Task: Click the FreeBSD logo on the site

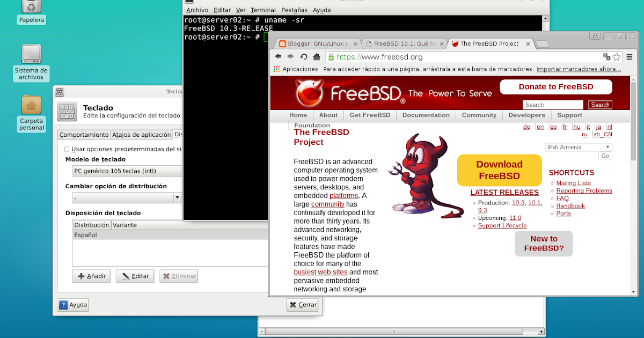Action: click(349, 93)
